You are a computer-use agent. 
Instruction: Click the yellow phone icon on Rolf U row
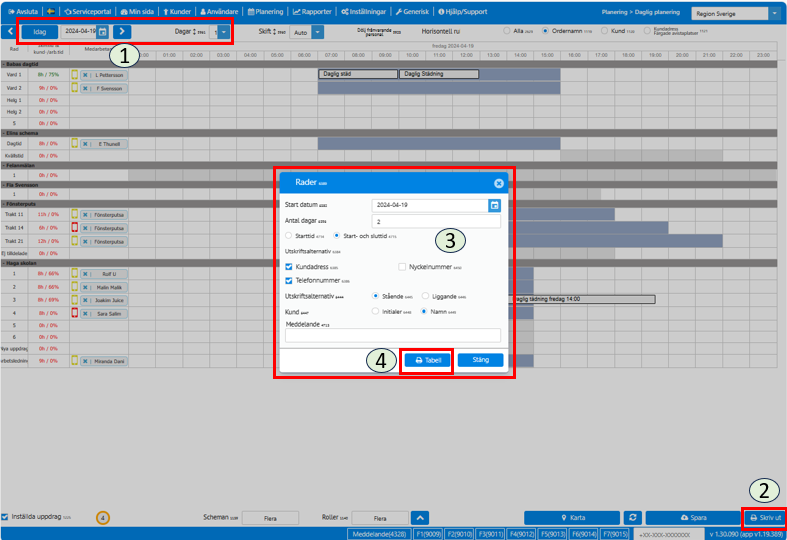tap(75, 274)
